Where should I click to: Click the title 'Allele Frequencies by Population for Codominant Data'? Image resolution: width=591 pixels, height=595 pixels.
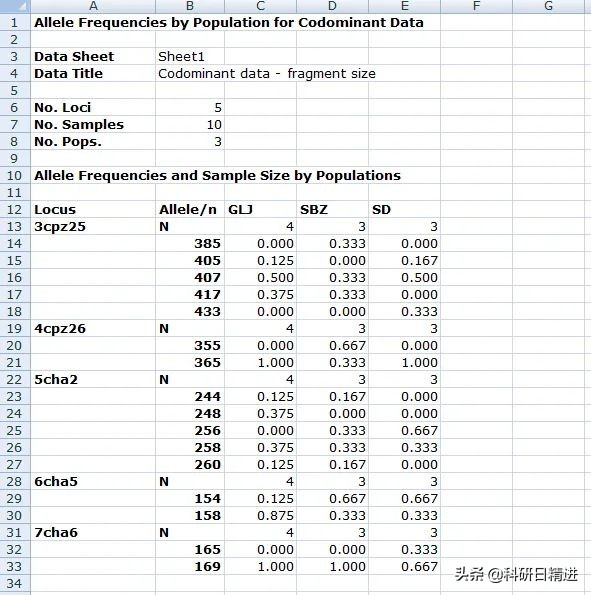tap(229, 22)
